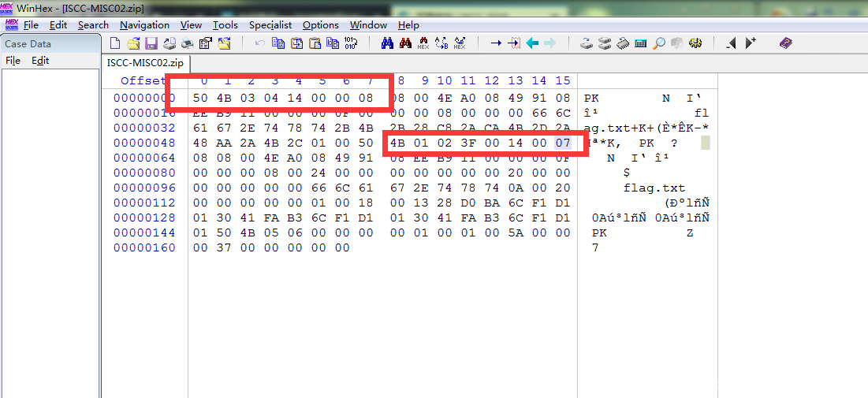
Task: Open Disk using the stacked-drives icon
Action: [x=605, y=43]
